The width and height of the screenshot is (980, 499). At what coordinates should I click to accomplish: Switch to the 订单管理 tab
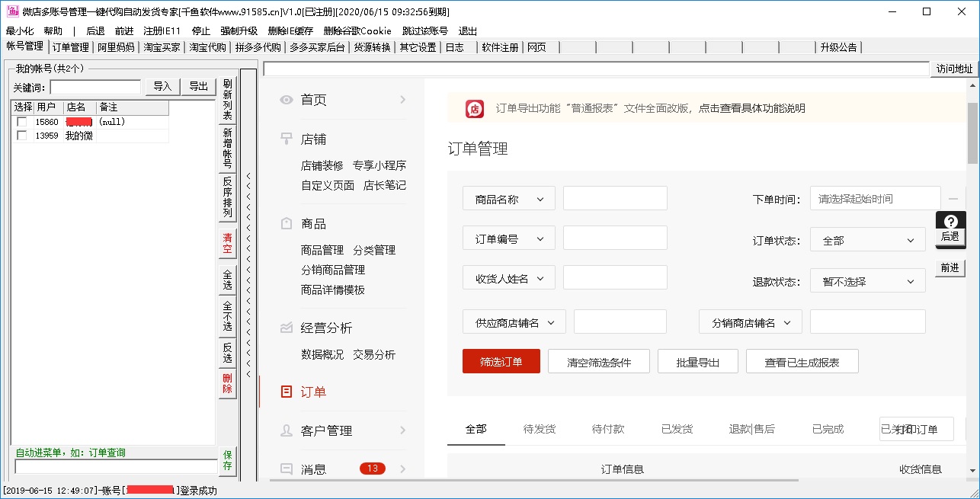tap(71, 47)
